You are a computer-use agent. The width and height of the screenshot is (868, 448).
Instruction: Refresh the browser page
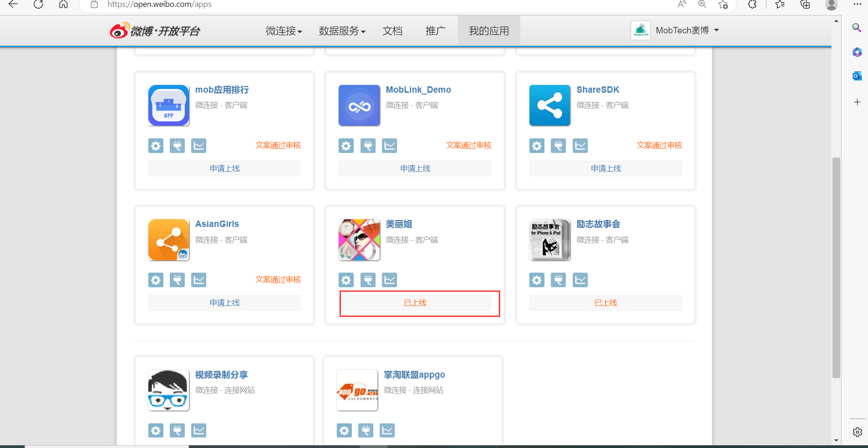38,5
